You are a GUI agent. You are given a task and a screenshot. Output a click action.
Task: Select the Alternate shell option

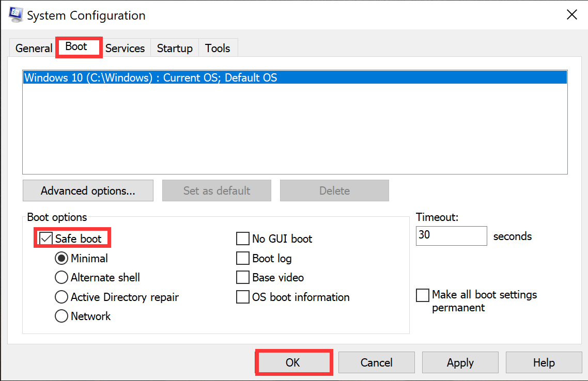[61, 277]
